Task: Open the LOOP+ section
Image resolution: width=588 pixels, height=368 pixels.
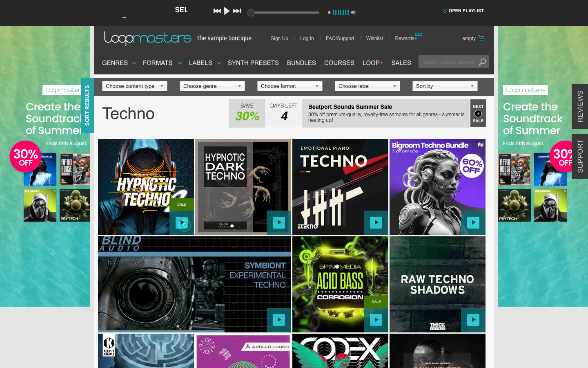Action: 373,63
